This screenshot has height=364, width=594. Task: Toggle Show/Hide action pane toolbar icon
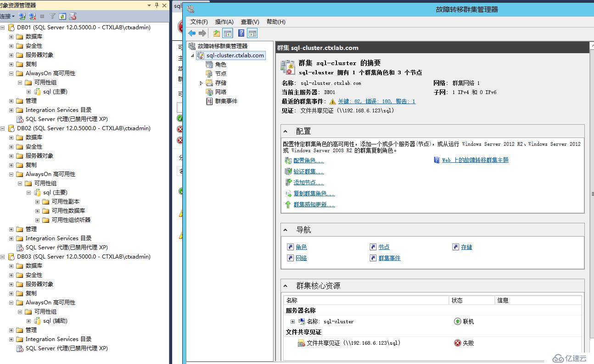pos(252,33)
